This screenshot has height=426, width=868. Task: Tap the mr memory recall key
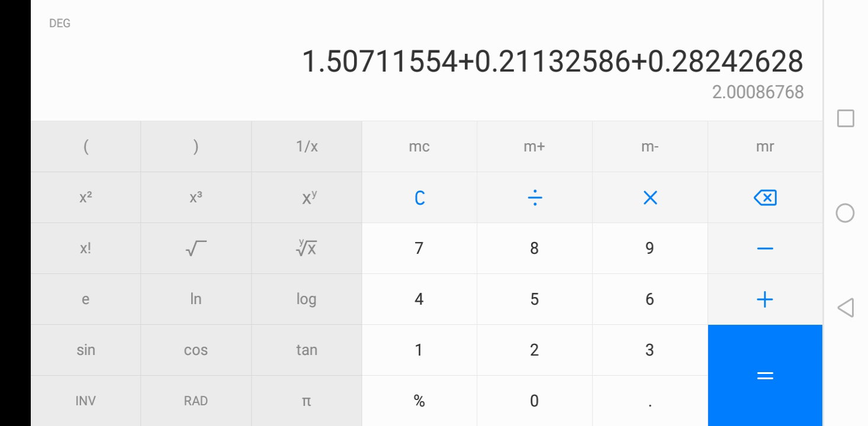(x=765, y=147)
